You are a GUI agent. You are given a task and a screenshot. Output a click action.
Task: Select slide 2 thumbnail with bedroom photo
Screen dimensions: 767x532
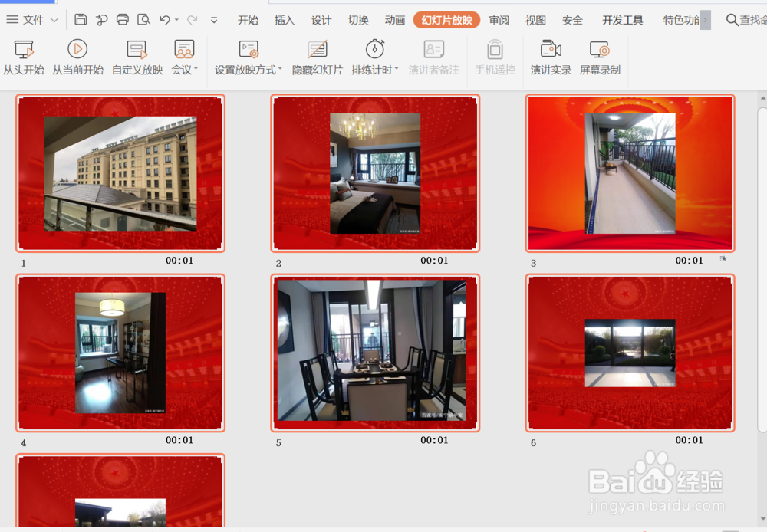375,173
